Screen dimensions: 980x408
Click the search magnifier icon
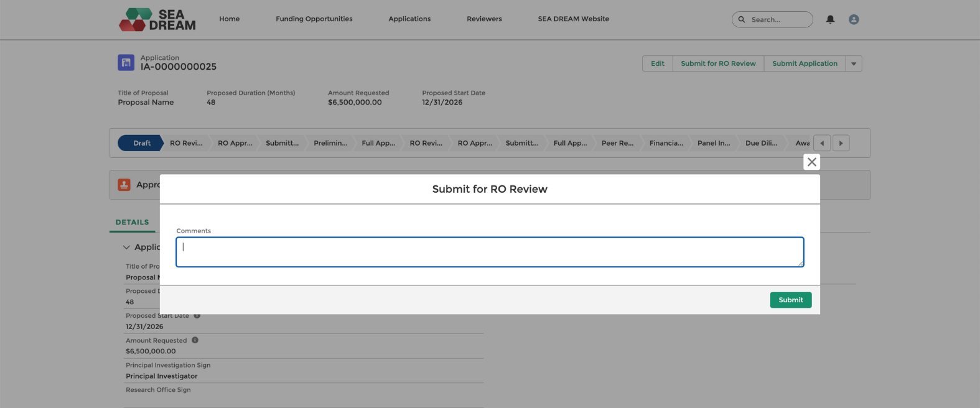coord(742,19)
